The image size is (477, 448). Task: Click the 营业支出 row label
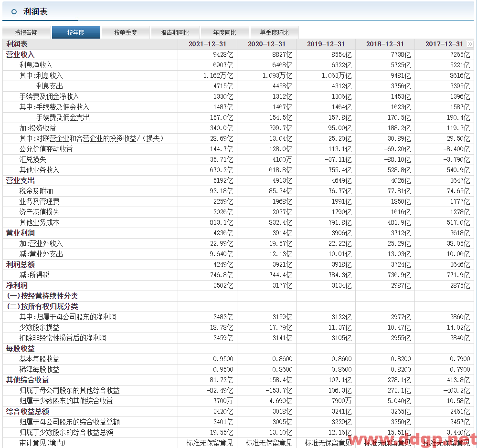pos(20,180)
